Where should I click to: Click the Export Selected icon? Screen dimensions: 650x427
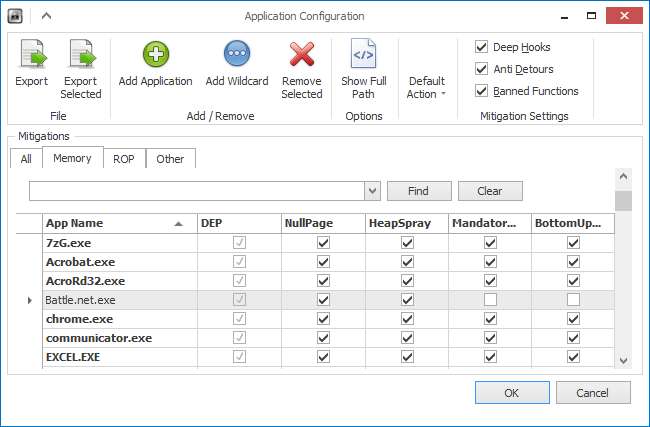coord(80,55)
